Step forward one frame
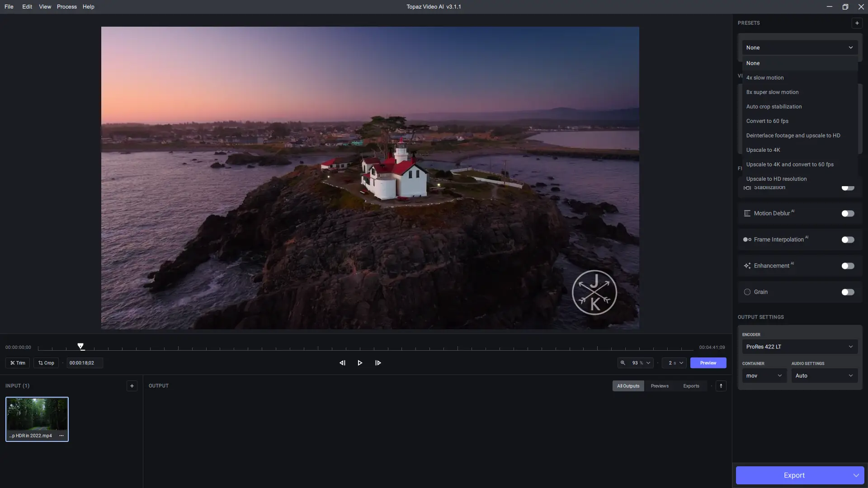 pyautogui.click(x=378, y=363)
